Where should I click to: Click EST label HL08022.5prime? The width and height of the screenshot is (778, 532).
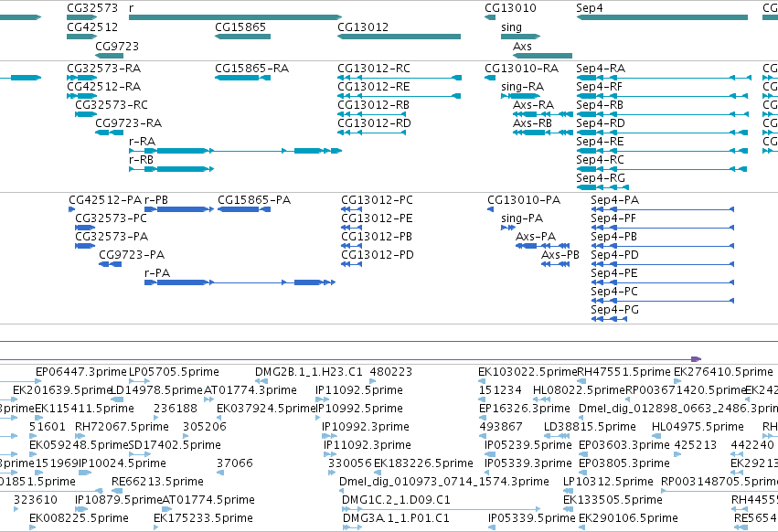point(579,390)
